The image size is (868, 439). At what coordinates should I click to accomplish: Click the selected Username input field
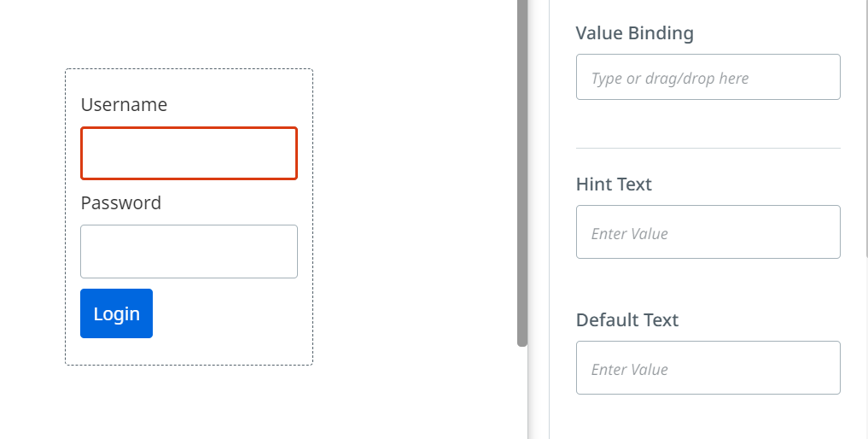pos(189,154)
